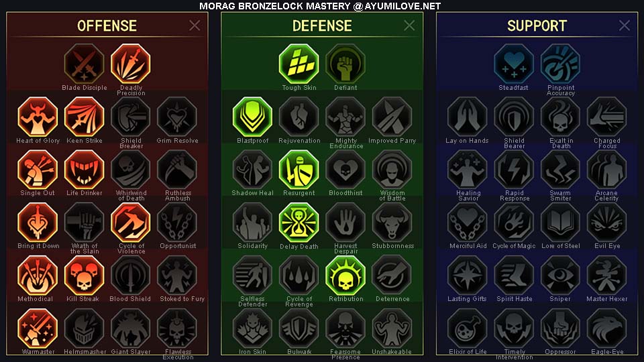The height and width of the screenshot is (362, 644).
Task: Select the Resurgent knight icon
Action: pyautogui.click(x=299, y=170)
